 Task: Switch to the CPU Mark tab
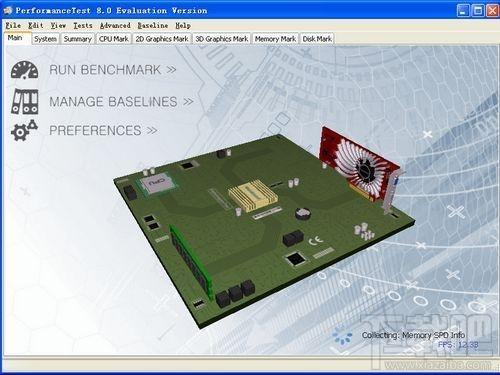pyautogui.click(x=114, y=39)
